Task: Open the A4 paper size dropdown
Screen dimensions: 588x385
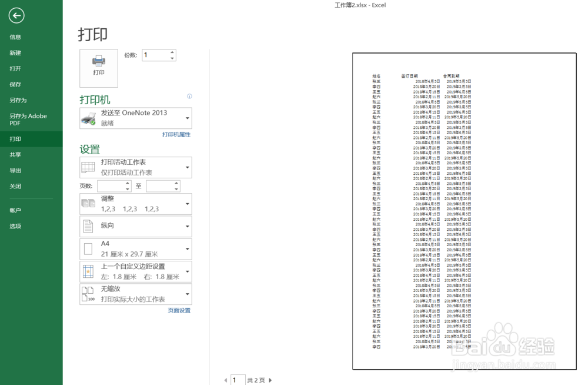Action: tap(188, 249)
